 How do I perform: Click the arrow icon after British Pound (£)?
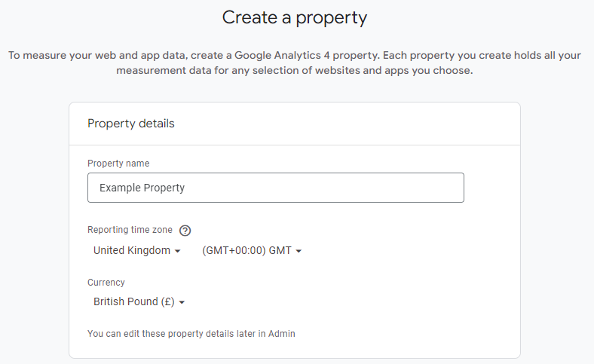[x=182, y=302]
